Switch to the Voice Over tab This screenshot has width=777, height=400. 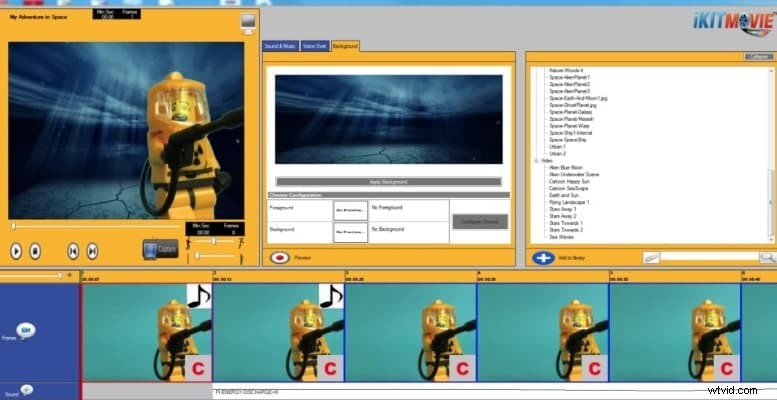[x=315, y=46]
